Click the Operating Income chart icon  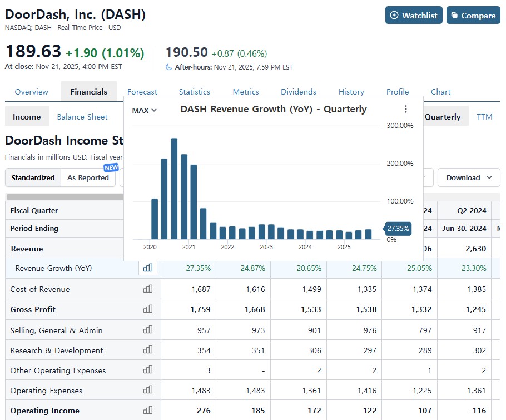(147, 411)
